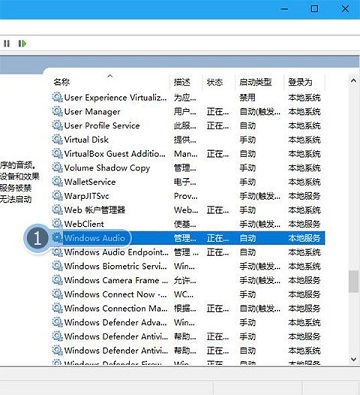Select the Volume Shadow Copy name
The height and width of the screenshot is (395, 360).
point(107,168)
